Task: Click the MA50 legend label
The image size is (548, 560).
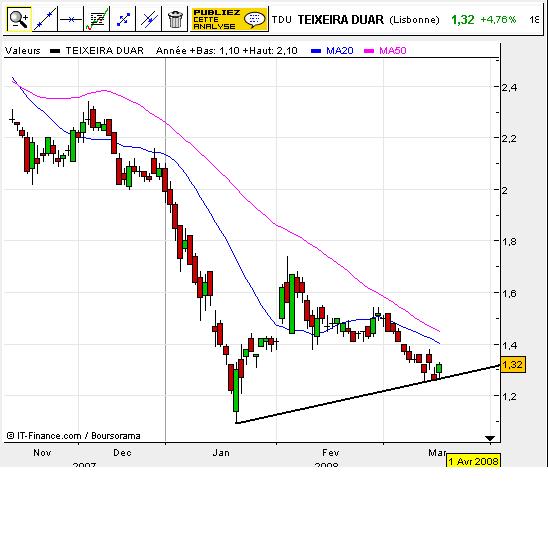Action: click(x=393, y=51)
